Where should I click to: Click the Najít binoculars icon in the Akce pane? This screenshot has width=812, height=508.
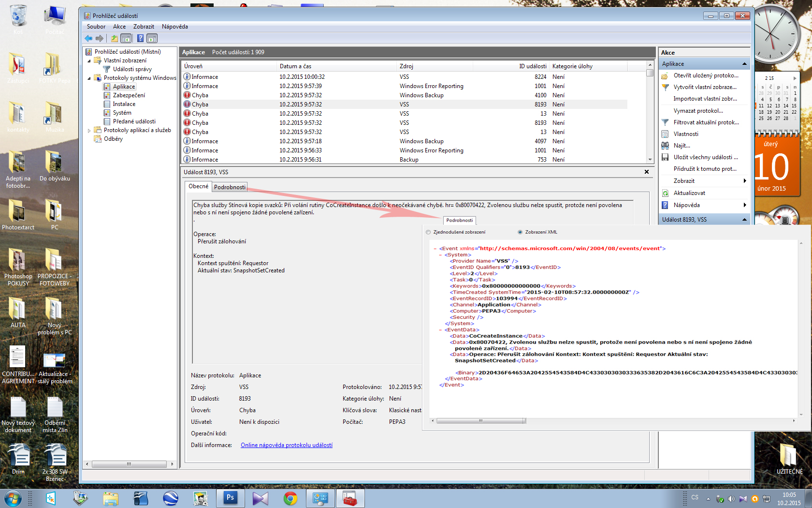pyautogui.click(x=665, y=146)
